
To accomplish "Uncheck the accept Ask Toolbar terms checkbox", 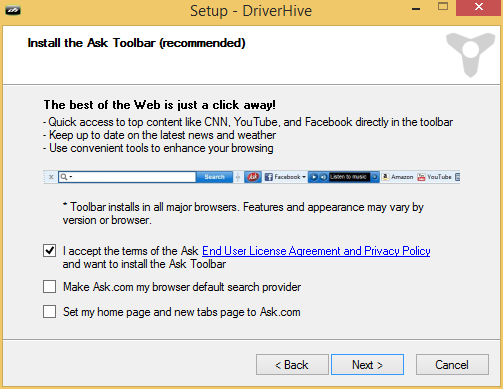I will tap(49, 250).
